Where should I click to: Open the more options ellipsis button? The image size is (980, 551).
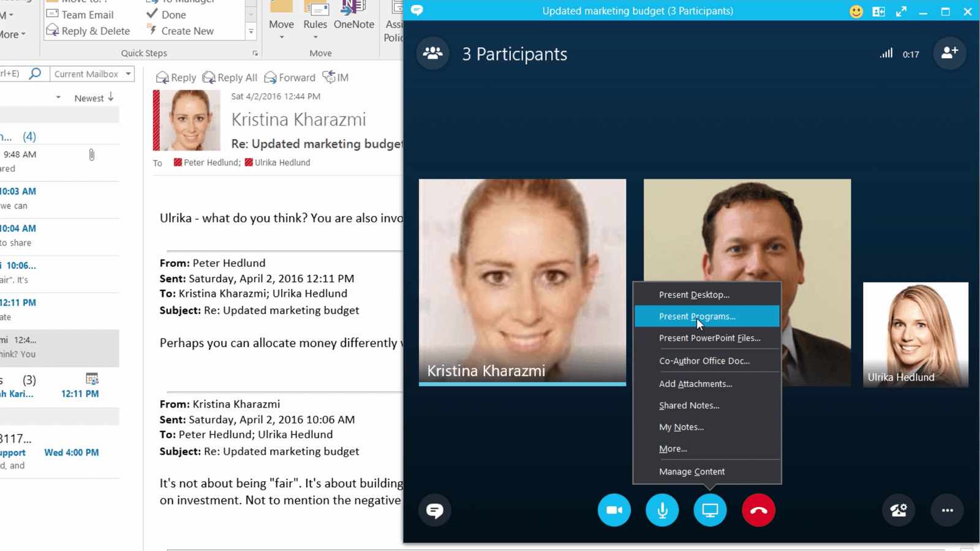[x=947, y=510]
